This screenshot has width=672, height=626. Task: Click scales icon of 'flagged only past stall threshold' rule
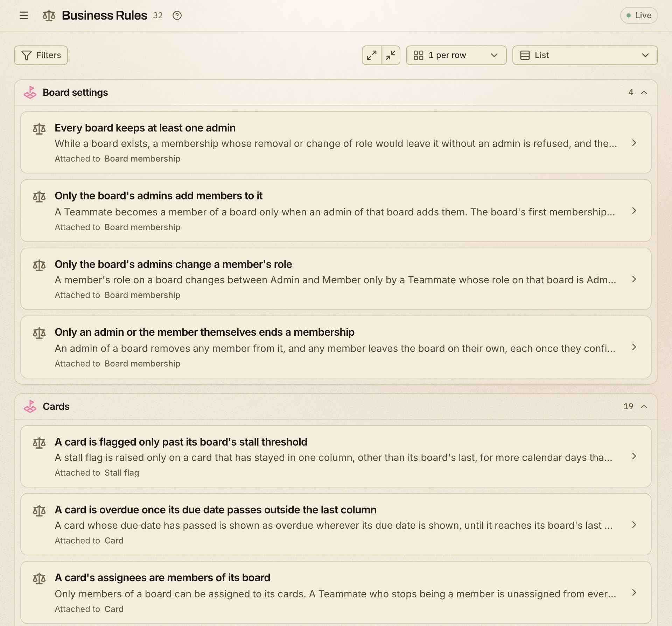39,443
